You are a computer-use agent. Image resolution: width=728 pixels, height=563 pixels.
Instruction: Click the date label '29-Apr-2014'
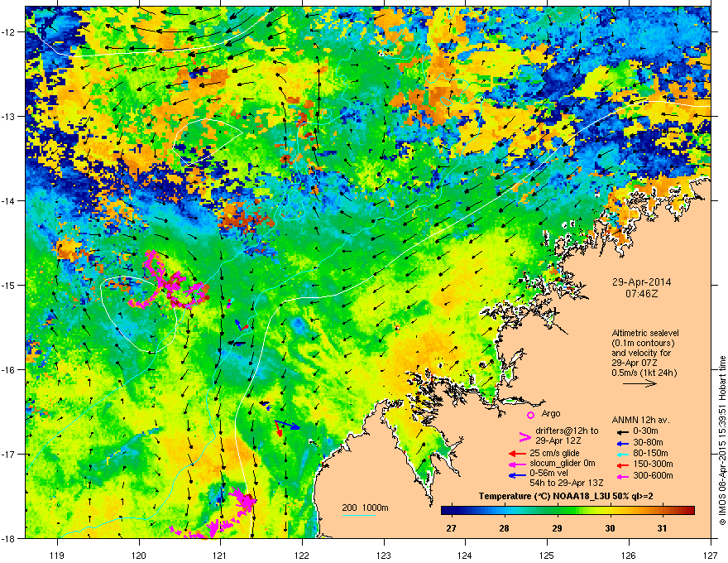point(641,282)
